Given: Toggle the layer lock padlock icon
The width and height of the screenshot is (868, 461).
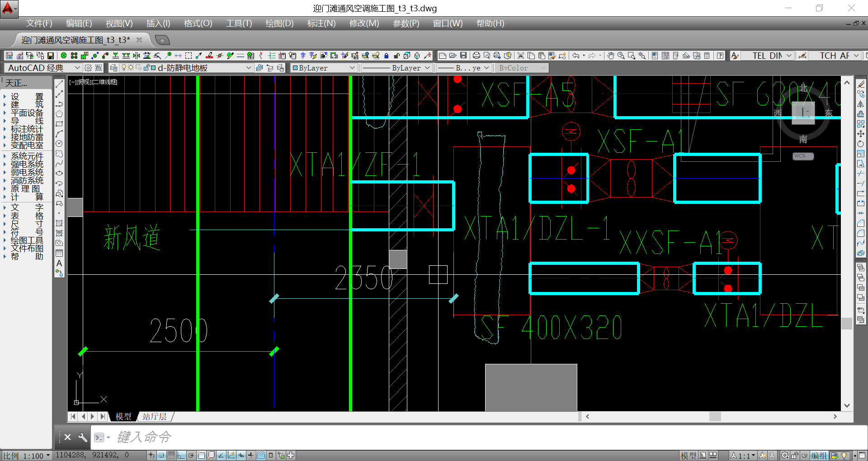Looking at the screenshot, I should tap(146, 68).
